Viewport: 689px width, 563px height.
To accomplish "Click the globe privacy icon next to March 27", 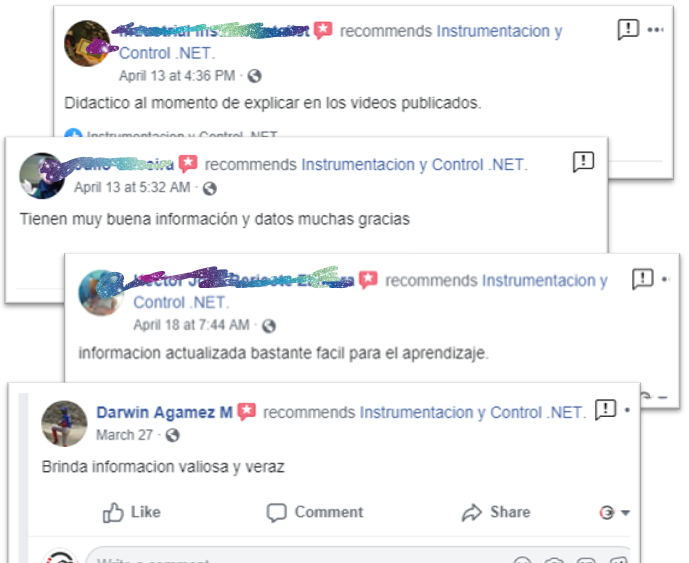I will tap(172, 436).
